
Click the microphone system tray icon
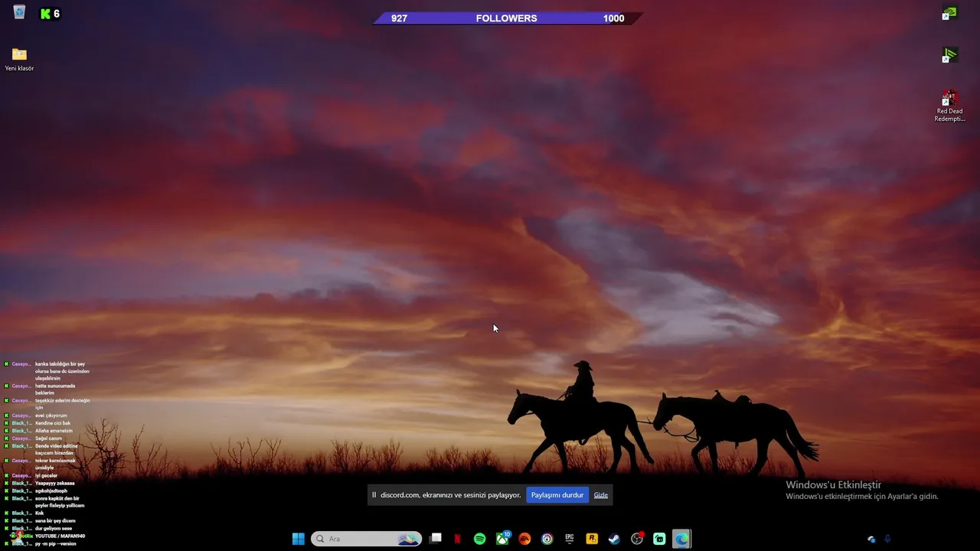coord(888,539)
